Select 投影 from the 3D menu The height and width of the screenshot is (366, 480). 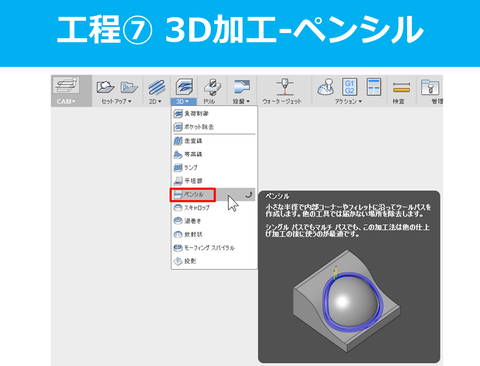tap(214, 261)
